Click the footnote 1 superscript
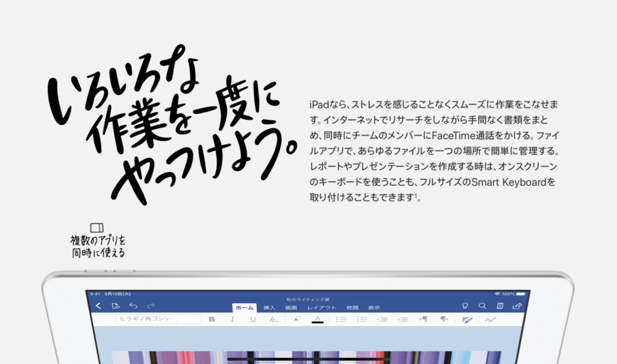Viewport: 617px width, 364px height. pyautogui.click(x=415, y=195)
